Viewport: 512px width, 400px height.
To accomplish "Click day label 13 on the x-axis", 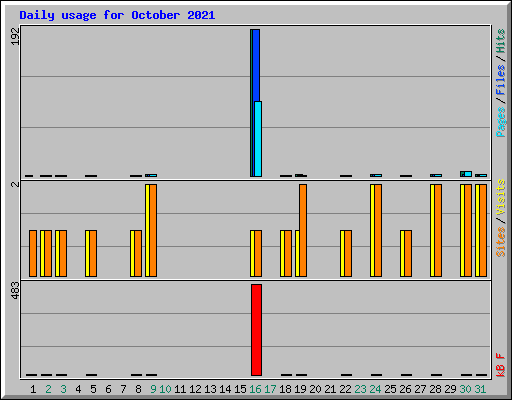I will point(210,389).
